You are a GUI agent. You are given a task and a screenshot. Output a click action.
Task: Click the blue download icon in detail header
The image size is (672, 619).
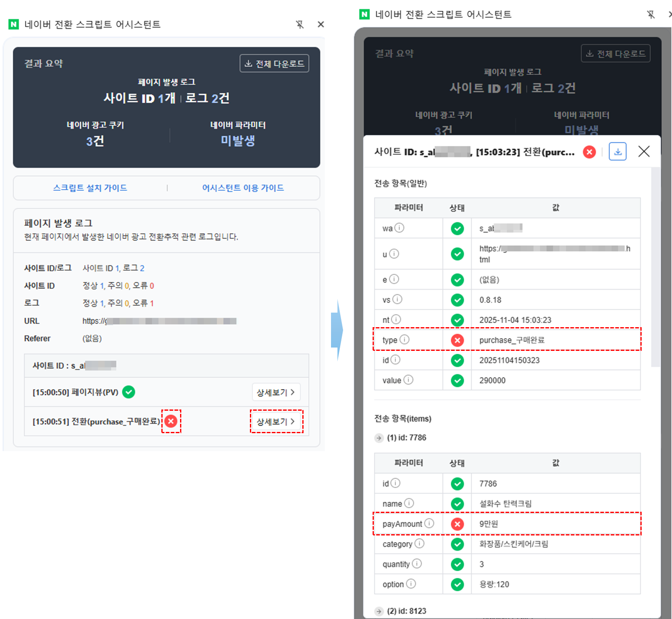point(618,152)
